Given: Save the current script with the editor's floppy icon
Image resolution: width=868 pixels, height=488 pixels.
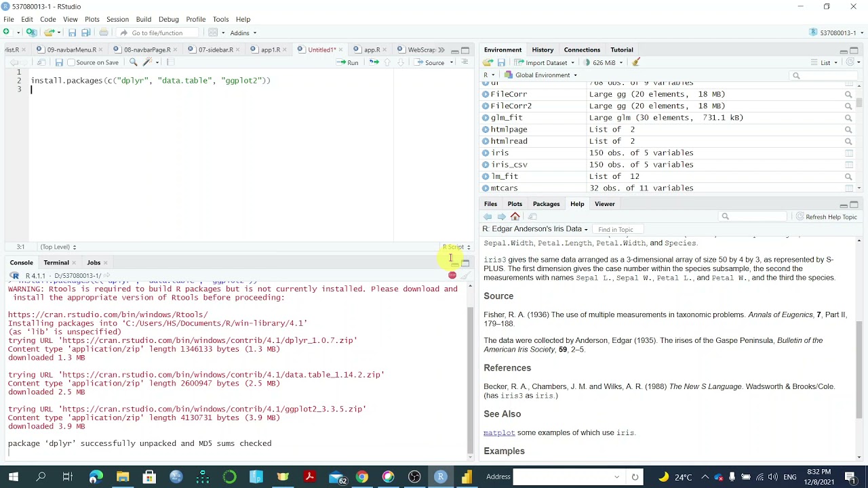Looking at the screenshot, I should tap(59, 62).
